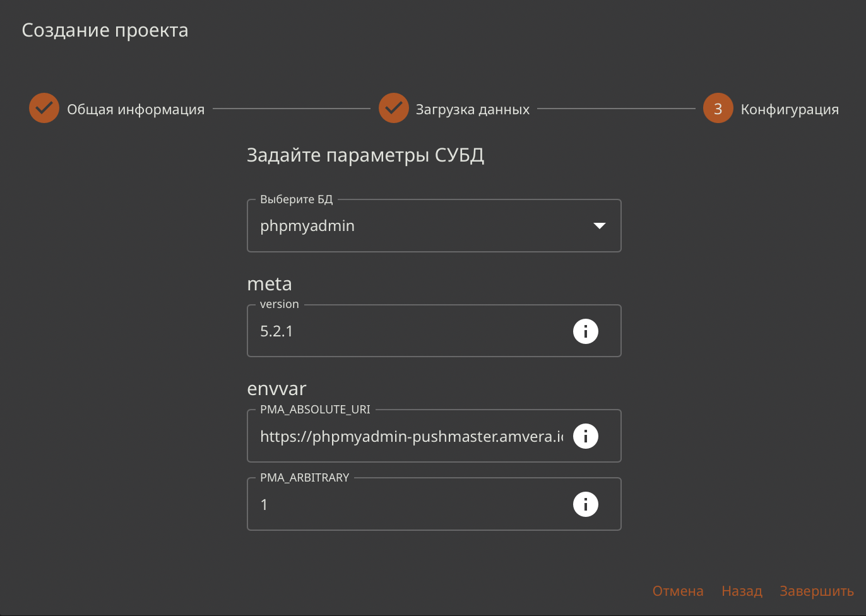Open the Выберите БД dropdown arrow
866x616 pixels.
pos(600,226)
